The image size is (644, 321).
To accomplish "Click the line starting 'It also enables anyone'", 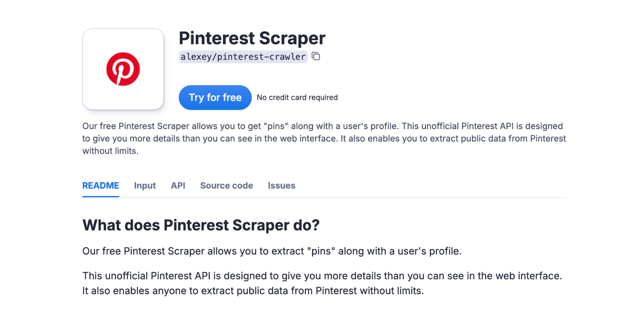I will pyautogui.click(x=253, y=291).
